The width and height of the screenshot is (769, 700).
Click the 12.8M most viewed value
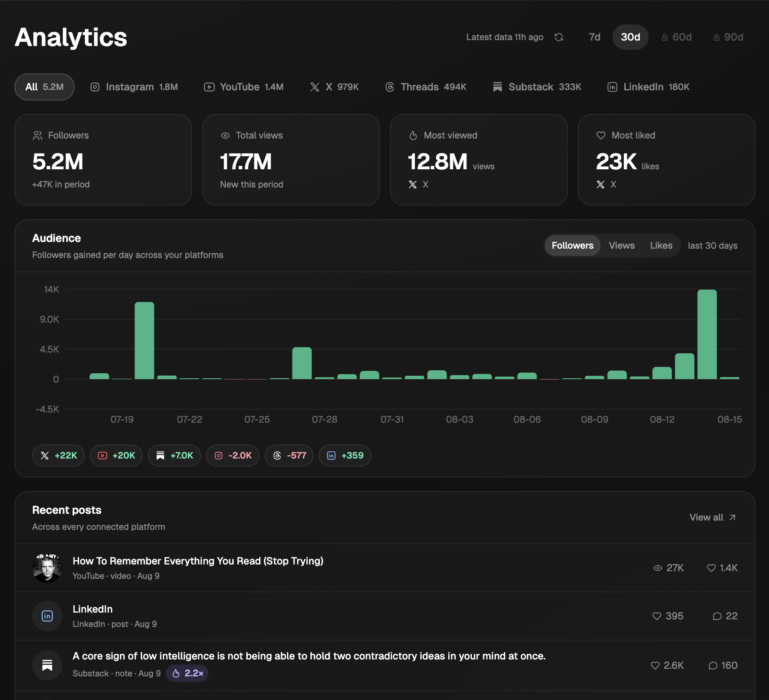438,162
